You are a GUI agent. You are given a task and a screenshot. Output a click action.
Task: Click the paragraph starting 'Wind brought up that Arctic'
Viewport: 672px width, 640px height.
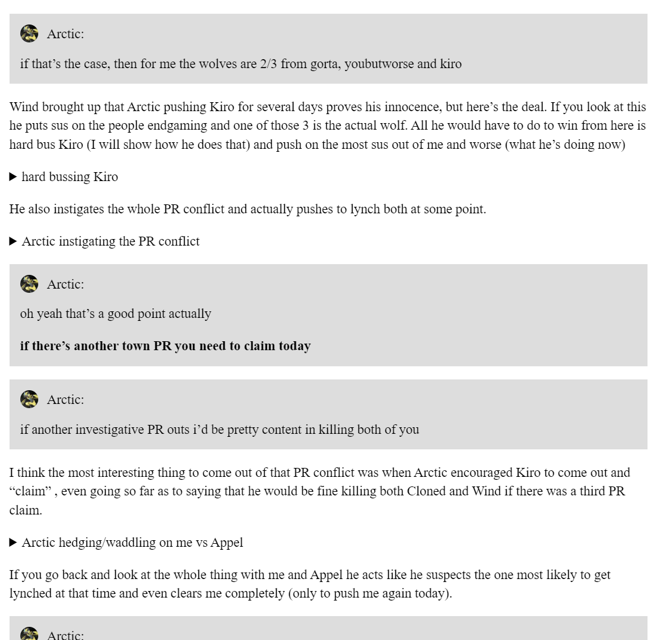(x=328, y=125)
